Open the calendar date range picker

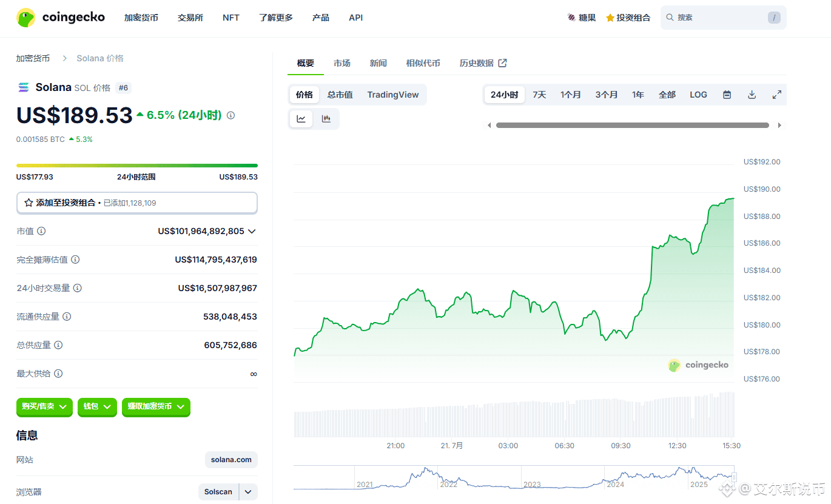[x=727, y=95]
